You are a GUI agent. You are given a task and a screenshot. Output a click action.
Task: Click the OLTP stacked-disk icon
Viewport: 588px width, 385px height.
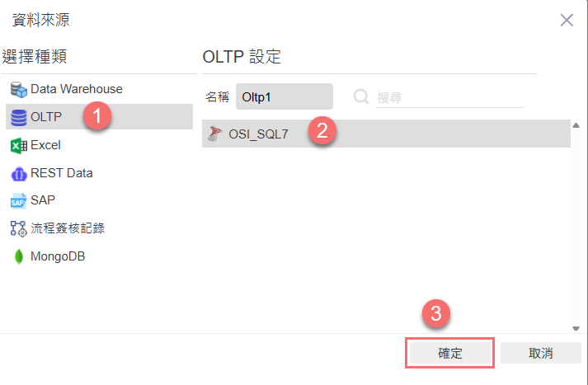tap(18, 117)
